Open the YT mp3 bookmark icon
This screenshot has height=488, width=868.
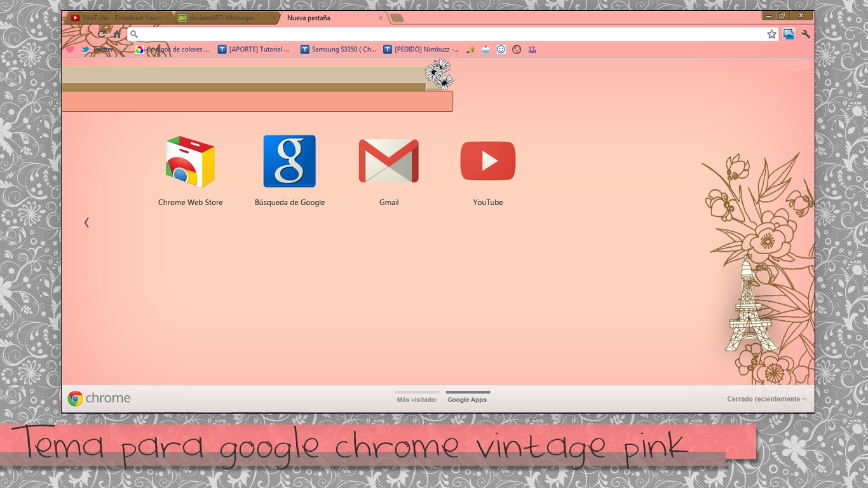click(532, 49)
